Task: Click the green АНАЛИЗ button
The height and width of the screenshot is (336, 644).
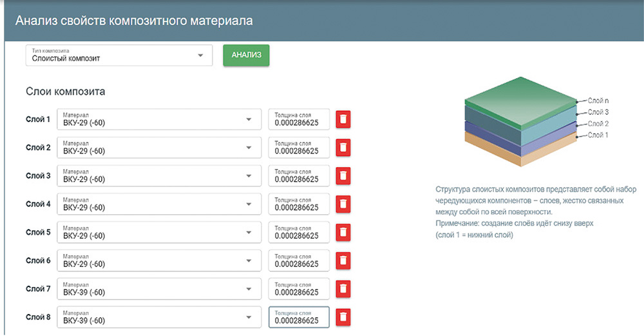Action: [246, 55]
